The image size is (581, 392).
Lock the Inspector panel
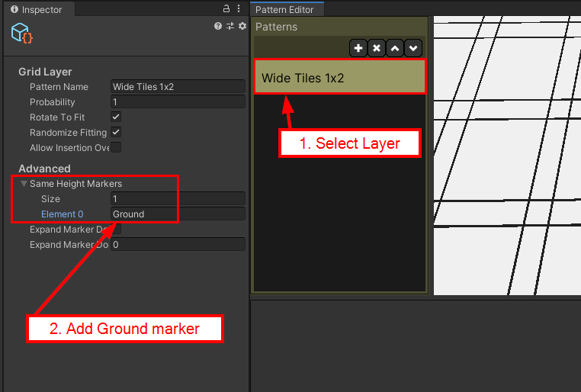coord(226,8)
